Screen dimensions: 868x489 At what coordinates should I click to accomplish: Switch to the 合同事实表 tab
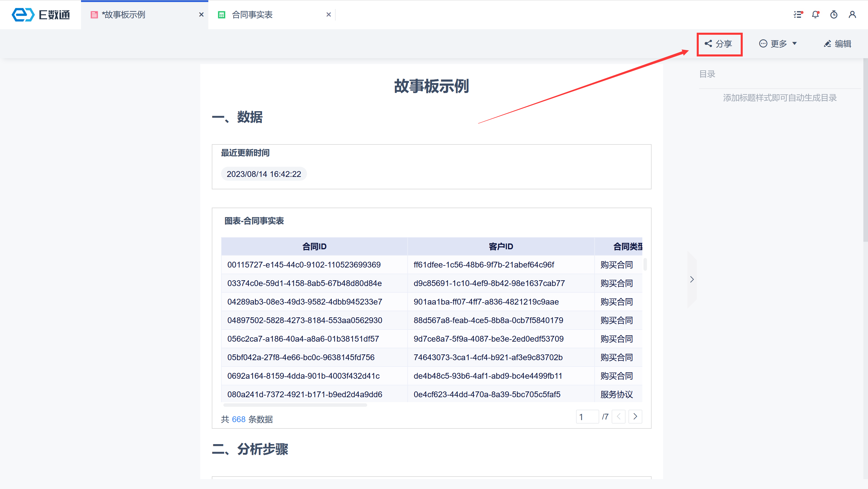tap(252, 15)
